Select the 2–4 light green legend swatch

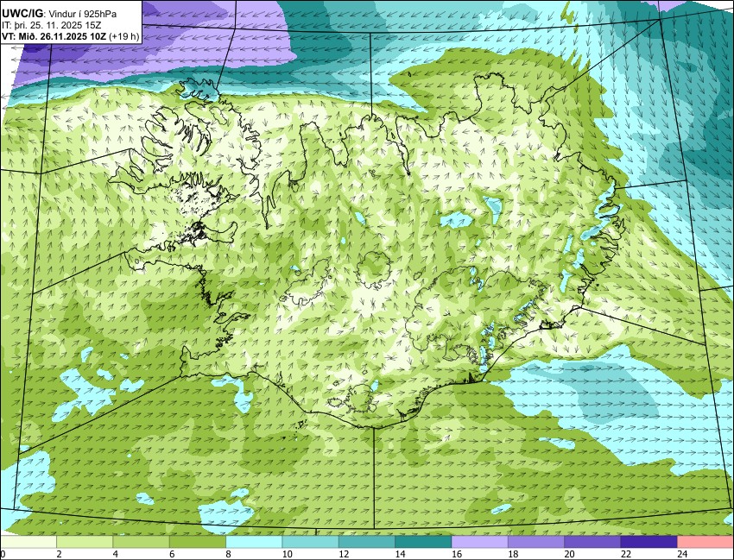[x=85, y=542]
